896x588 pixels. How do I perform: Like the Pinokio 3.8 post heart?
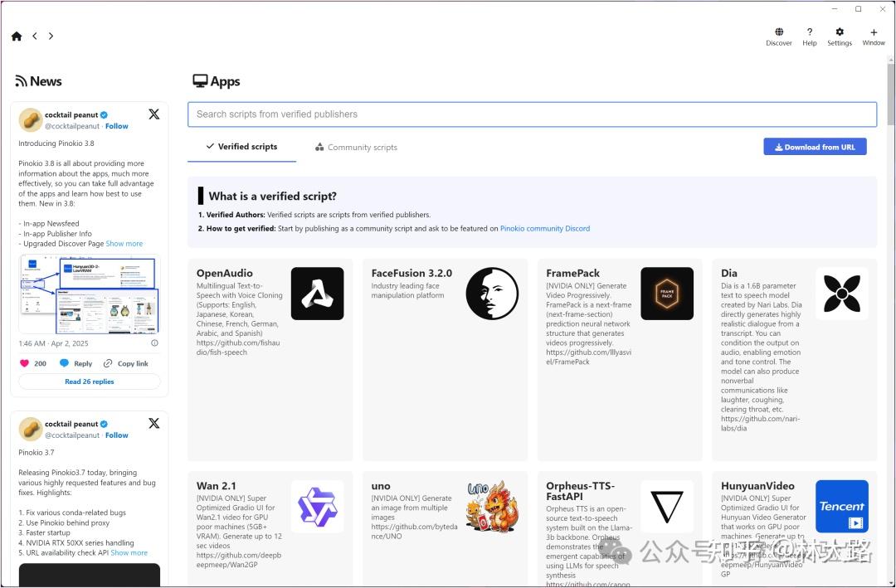tap(25, 363)
